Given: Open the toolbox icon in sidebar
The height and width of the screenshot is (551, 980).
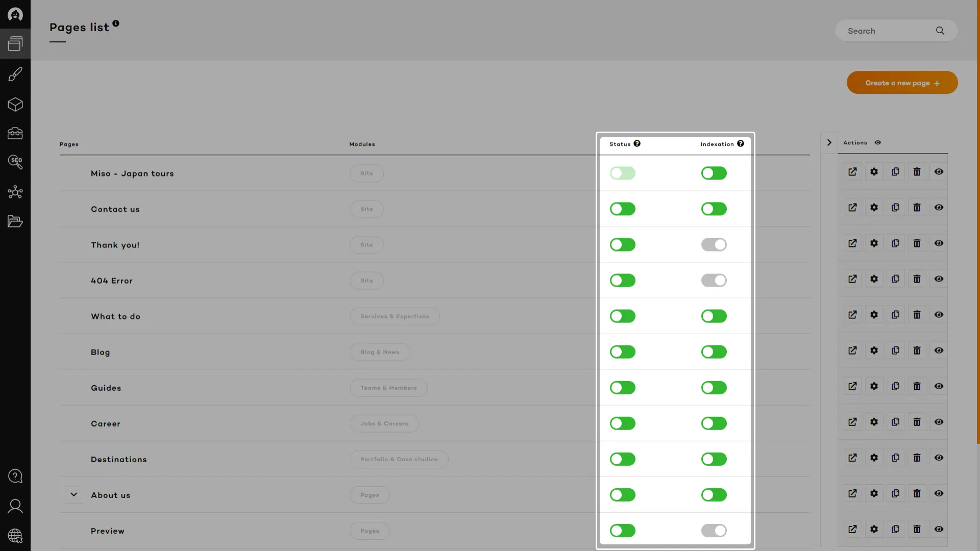Looking at the screenshot, I should tap(15, 134).
